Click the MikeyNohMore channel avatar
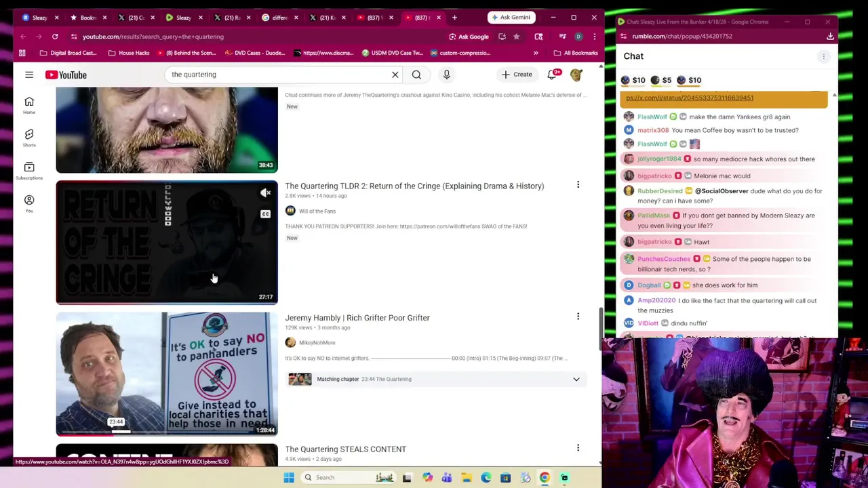The width and height of the screenshot is (868, 488). pos(290,342)
